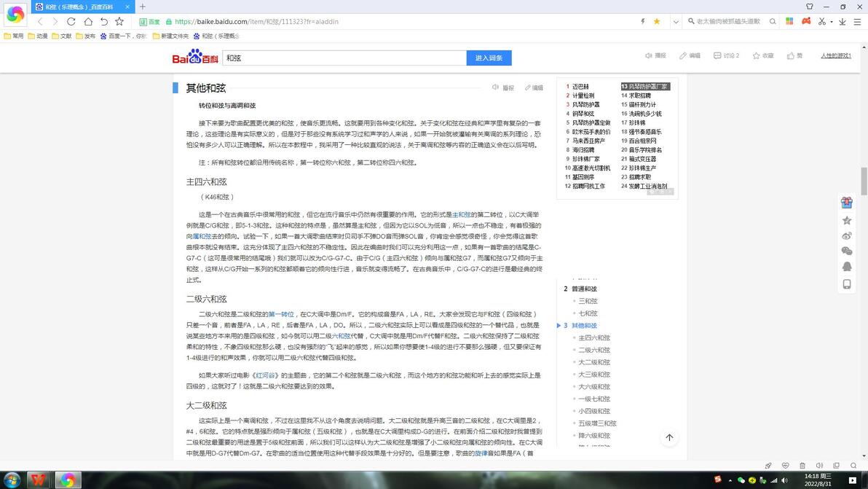
Task: Click the mobile phone icon in side toolbar
Action: click(846, 284)
